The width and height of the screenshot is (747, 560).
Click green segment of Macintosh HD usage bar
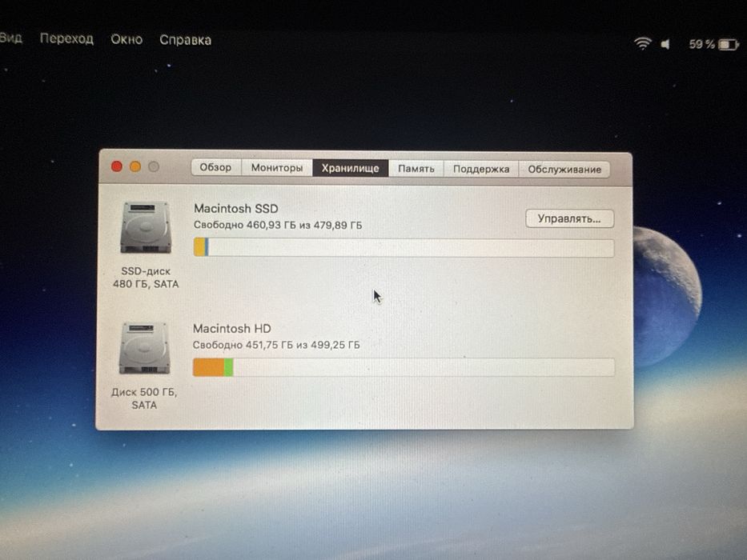click(x=229, y=367)
